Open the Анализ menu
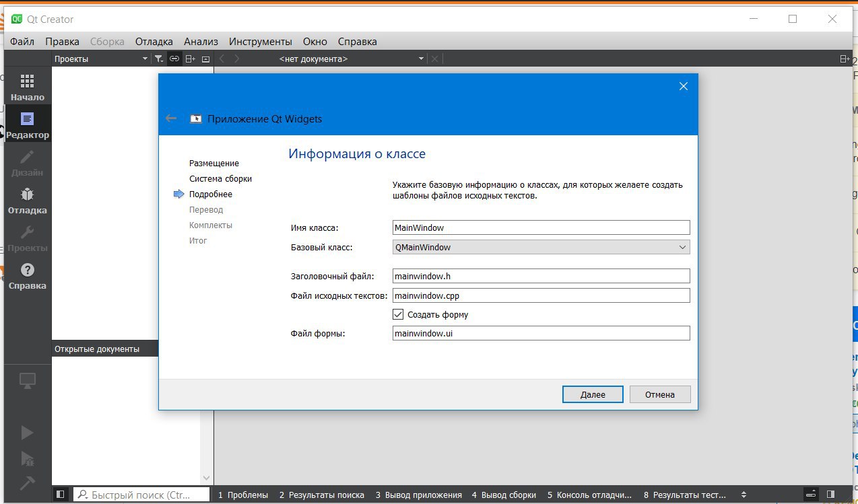The image size is (858, 504). coord(201,41)
